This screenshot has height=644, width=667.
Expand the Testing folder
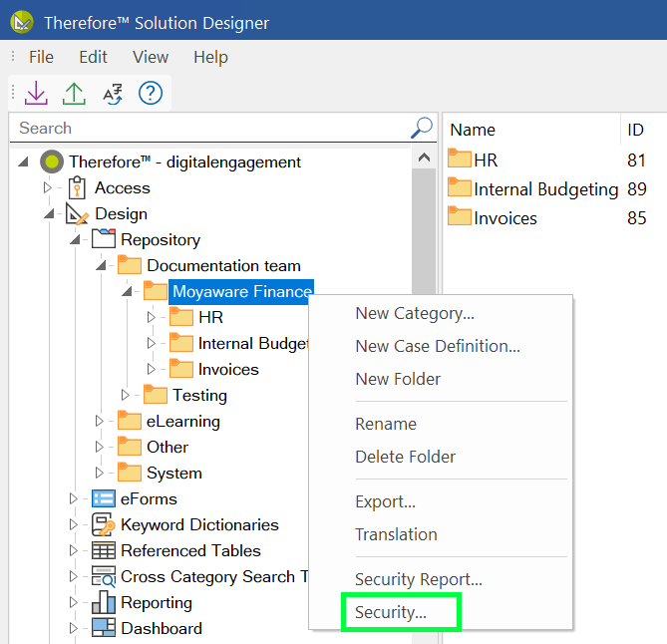click(126, 396)
